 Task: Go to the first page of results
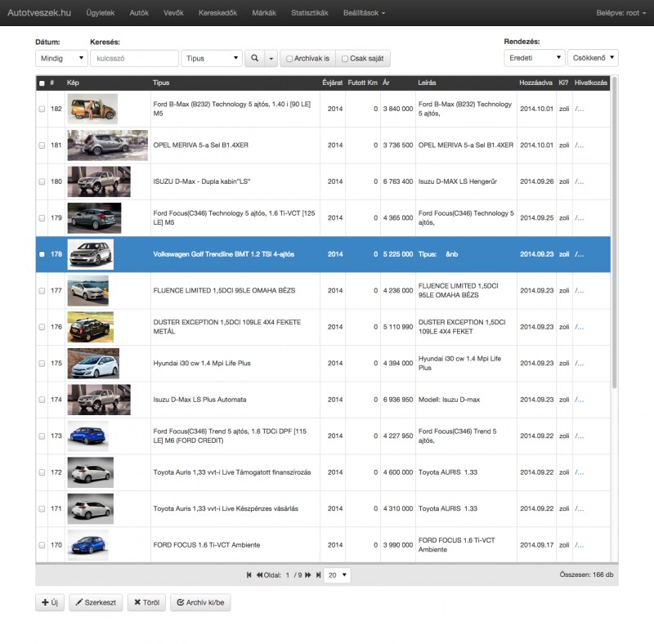249,575
